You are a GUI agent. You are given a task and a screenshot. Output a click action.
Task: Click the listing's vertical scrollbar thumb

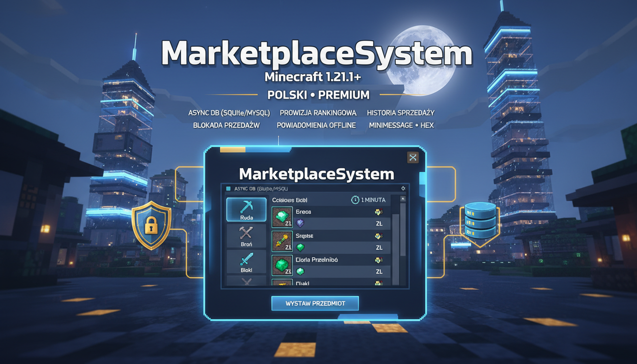403,230
